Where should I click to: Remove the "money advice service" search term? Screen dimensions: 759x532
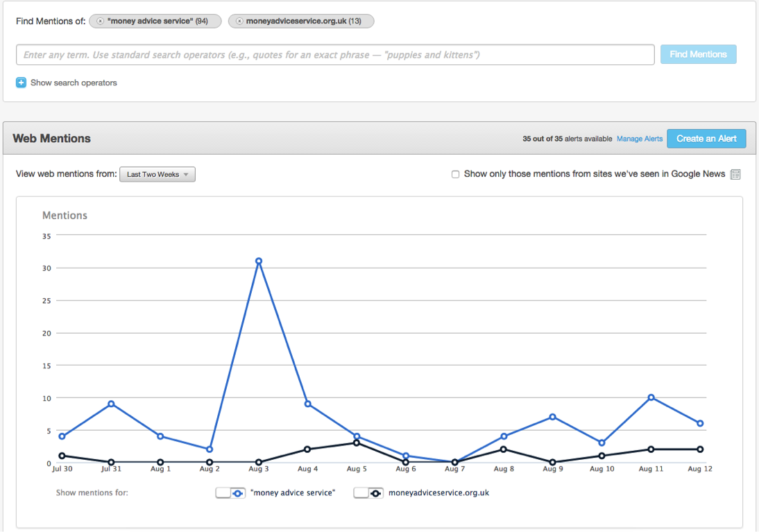click(x=101, y=22)
